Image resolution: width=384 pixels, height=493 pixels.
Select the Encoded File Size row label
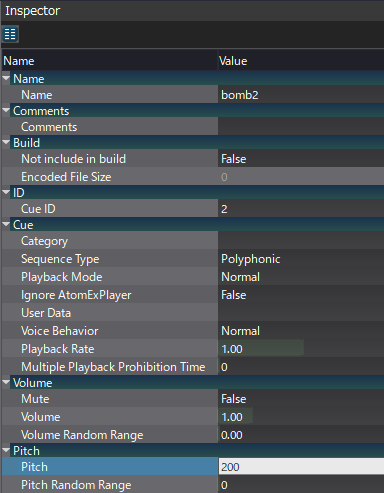tap(66, 177)
